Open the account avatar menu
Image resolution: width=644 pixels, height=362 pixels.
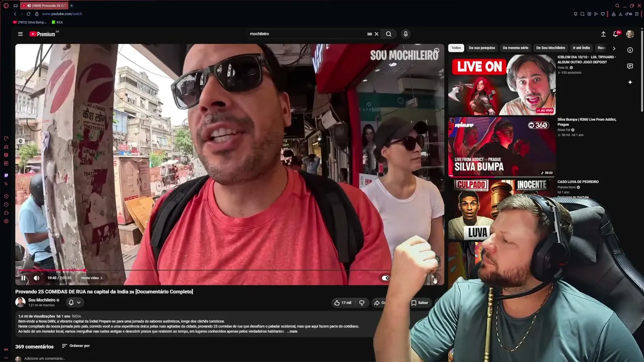click(x=630, y=34)
